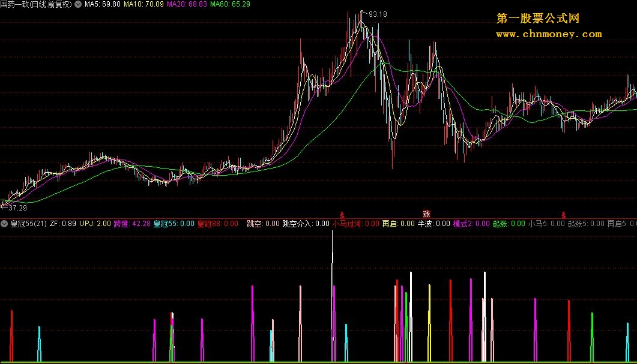Click the 半波: 0.00 value
The height and width of the screenshot is (364, 637).
point(434,224)
